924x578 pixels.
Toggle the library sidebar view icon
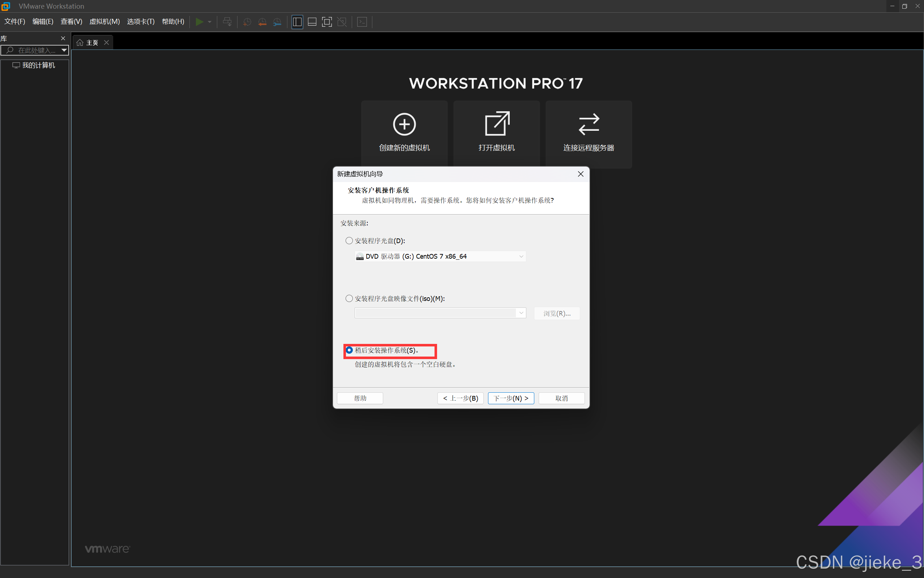297,22
